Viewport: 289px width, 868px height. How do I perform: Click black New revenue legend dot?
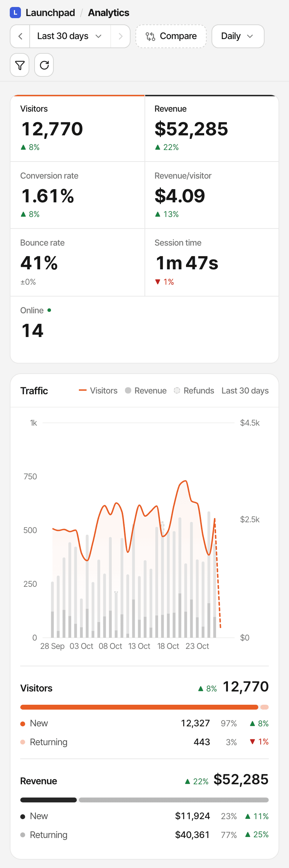pos(23,816)
